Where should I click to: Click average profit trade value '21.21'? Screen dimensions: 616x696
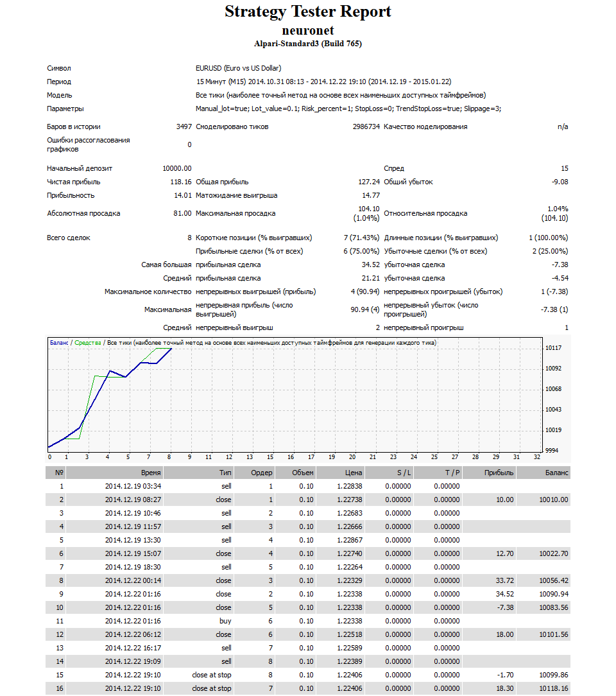pos(371,278)
